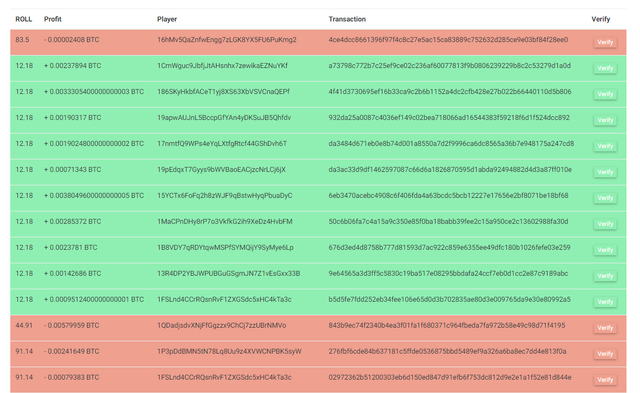Click the ROLL column header
Screen dimensions: 640x393
[x=24, y=19]
